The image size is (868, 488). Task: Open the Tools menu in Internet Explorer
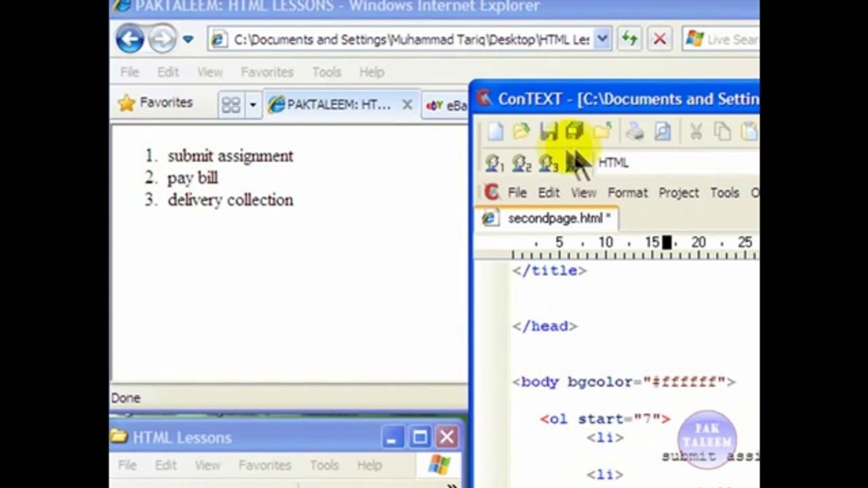coord(326,72)
